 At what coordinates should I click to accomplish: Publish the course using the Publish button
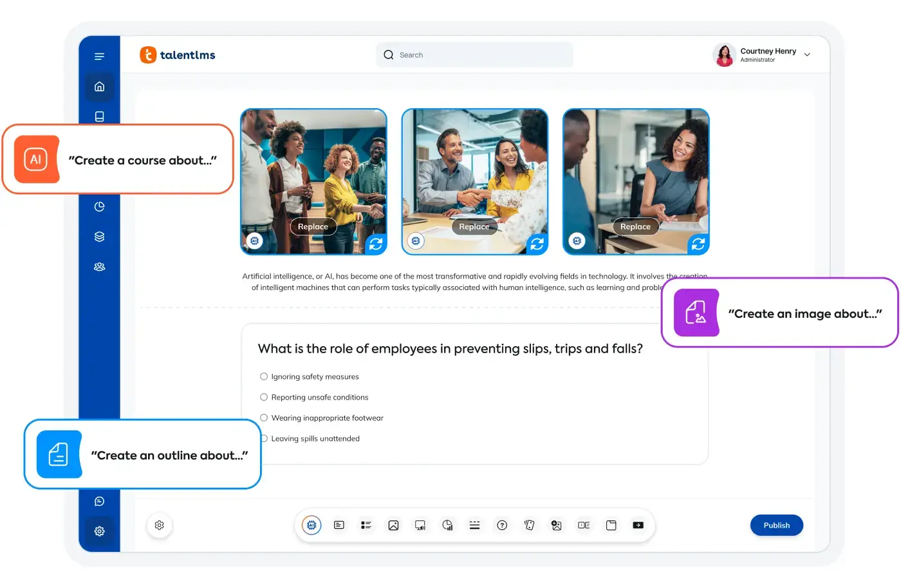click(x=776, y=525)
